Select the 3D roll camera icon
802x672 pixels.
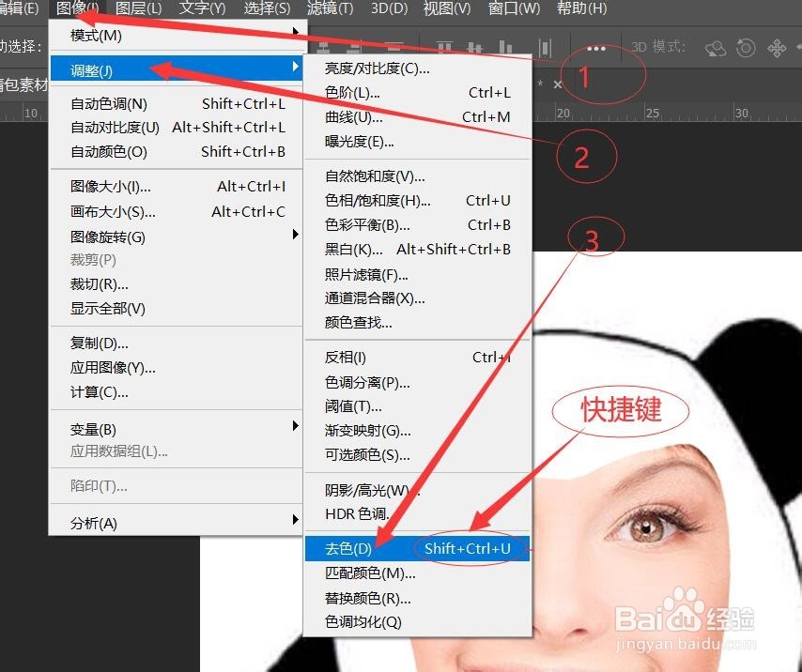tap(746, 48)
